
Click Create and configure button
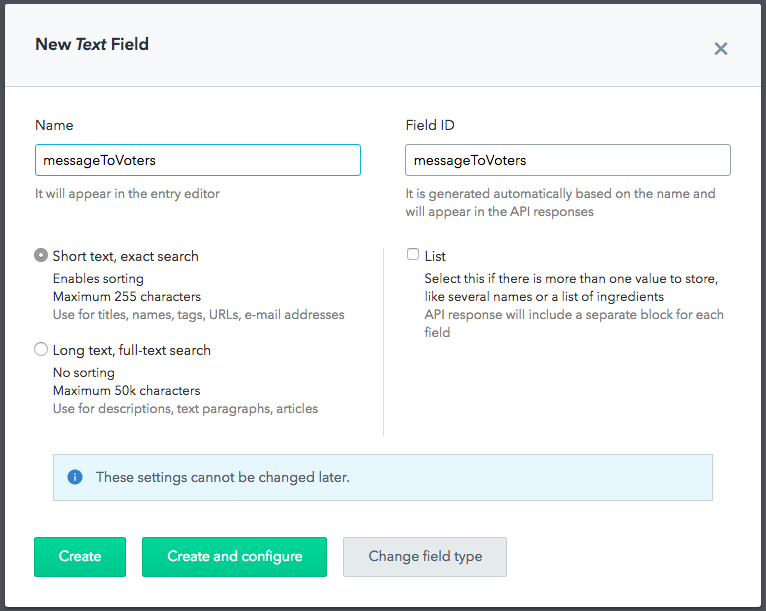234,557
